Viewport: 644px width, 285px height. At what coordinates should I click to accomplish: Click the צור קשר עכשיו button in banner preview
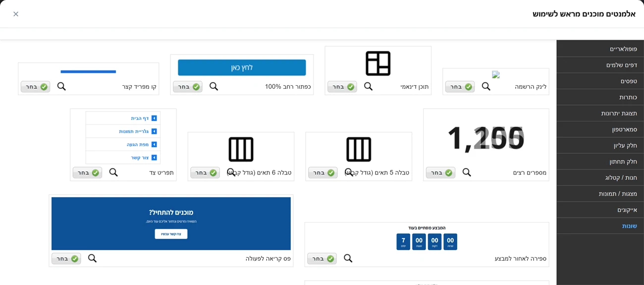[x=171, y=234]
